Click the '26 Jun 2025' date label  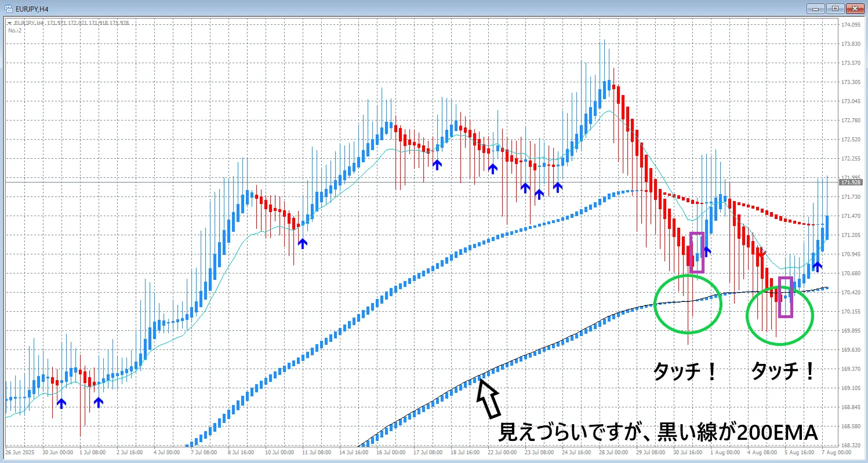(x=19, y=452)
